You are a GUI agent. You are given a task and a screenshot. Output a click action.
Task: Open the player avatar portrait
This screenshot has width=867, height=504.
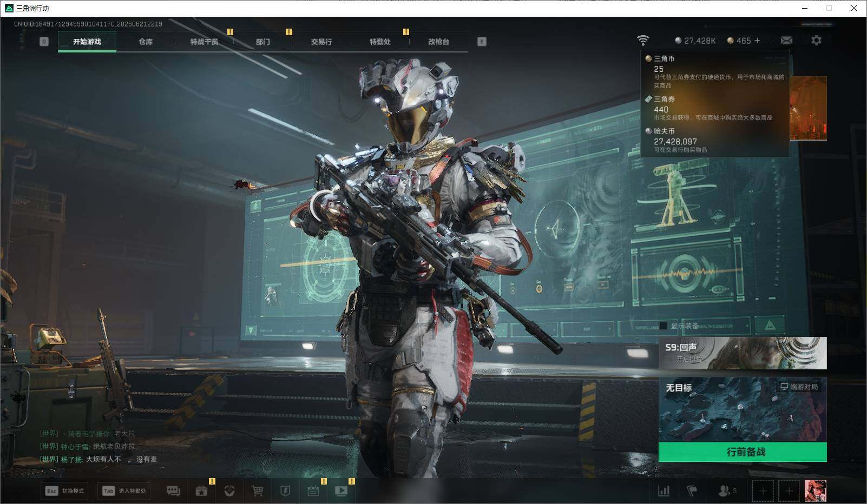815,491
